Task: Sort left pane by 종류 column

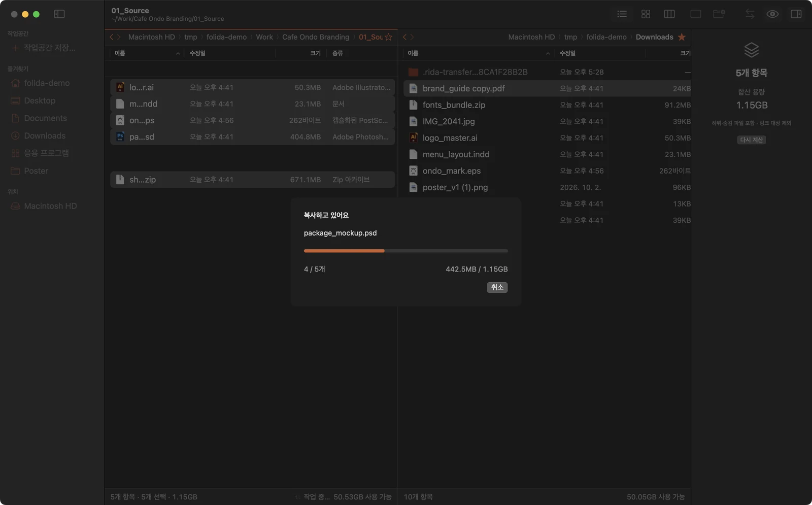Action: 361,53
